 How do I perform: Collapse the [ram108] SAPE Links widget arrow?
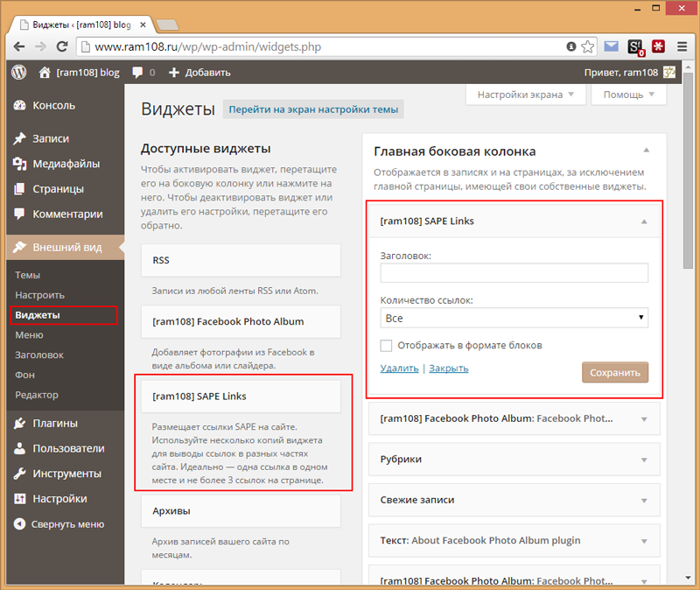click(644, 221)
